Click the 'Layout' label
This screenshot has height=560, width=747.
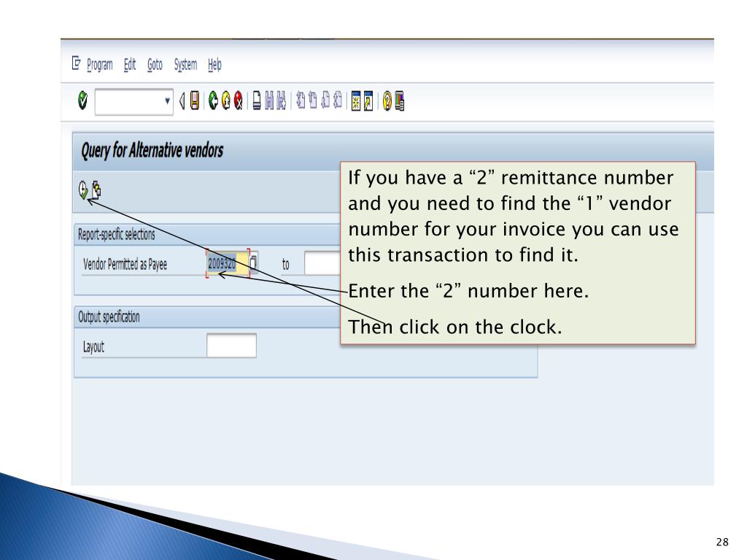tap(93, 346)
